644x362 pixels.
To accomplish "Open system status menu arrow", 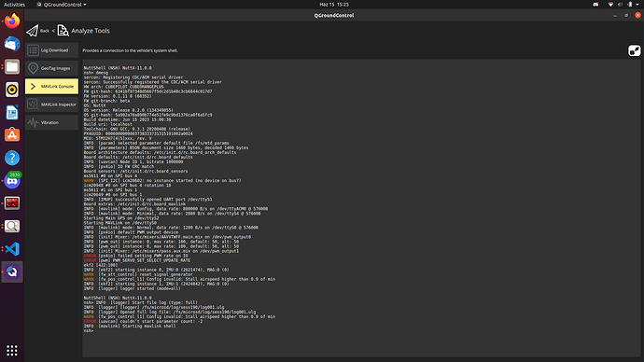I will click(637, 5).
